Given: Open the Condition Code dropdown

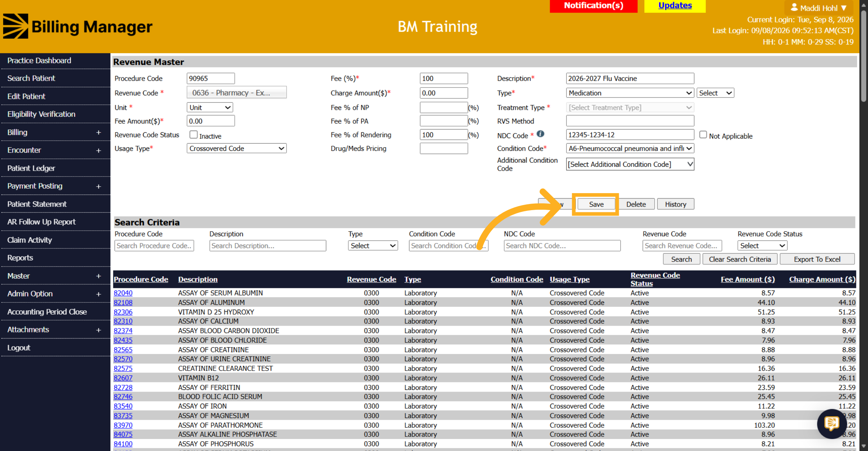Looking at the screenshot, I should pos(630,148).
